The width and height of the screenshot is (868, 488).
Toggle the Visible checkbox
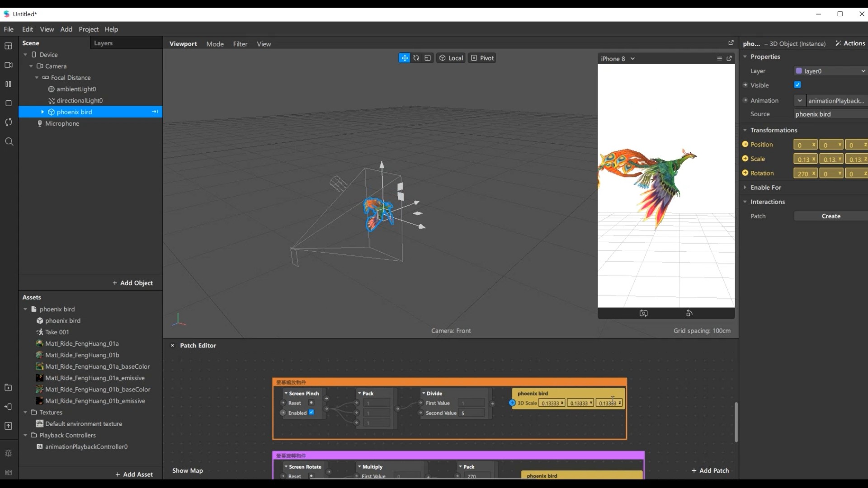coord(797,85)
